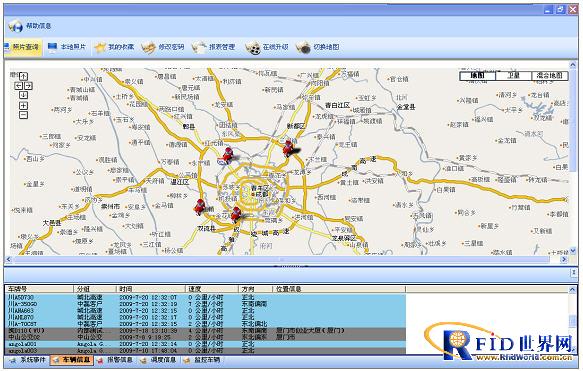
Task: Switch to the 系统事件 system events tab
Action: (28, 360)
